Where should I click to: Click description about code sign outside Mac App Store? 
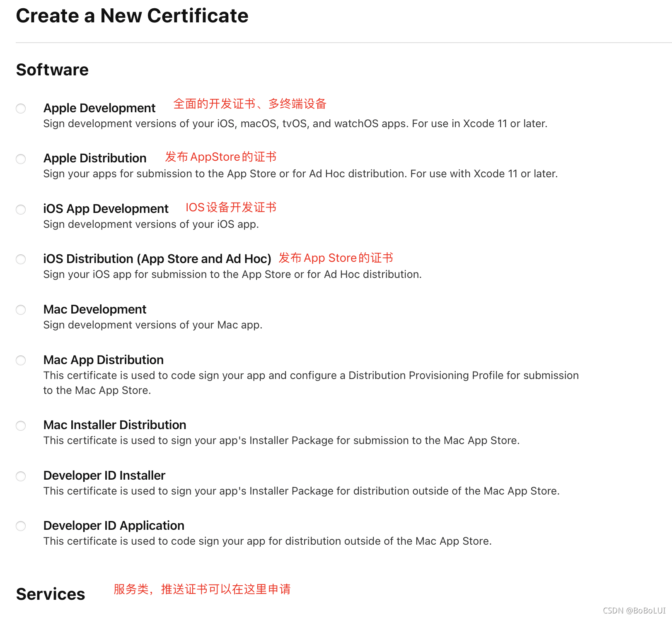click(x=268, y=541)
